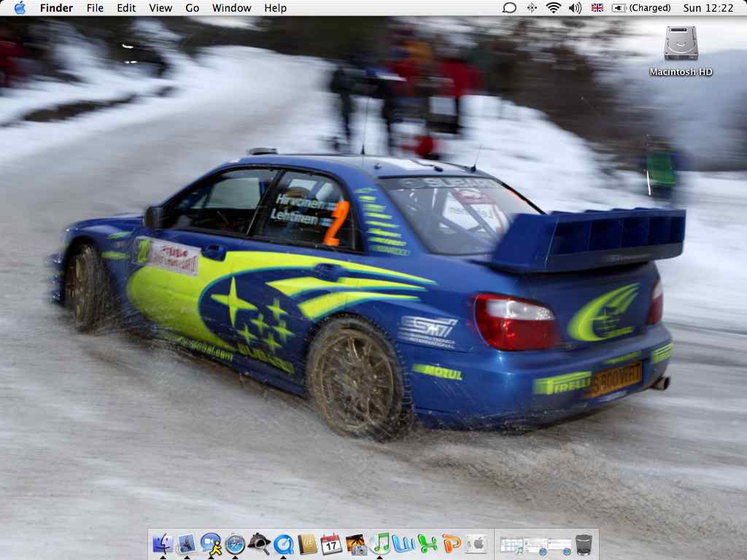Open the File menu
Screen dimensions: 747x560
click(96, 8)
